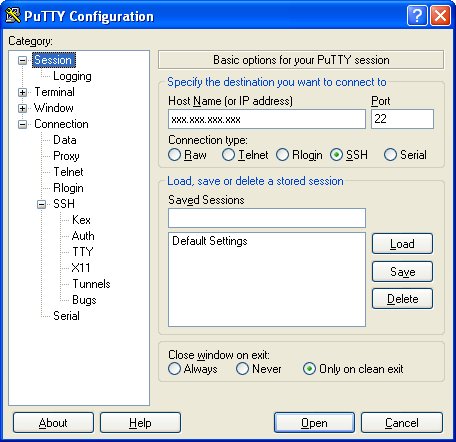456x442 pixels.
Task: Choose Only on clean exit option
Action: (353, 369)
